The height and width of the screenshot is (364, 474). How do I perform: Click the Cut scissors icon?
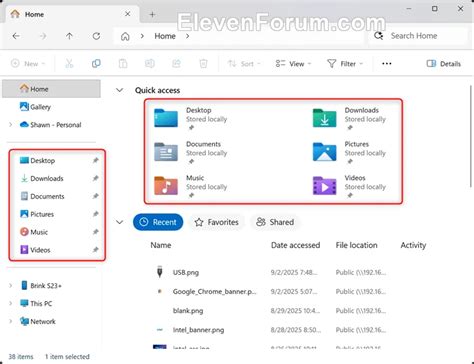coord(69,63)
